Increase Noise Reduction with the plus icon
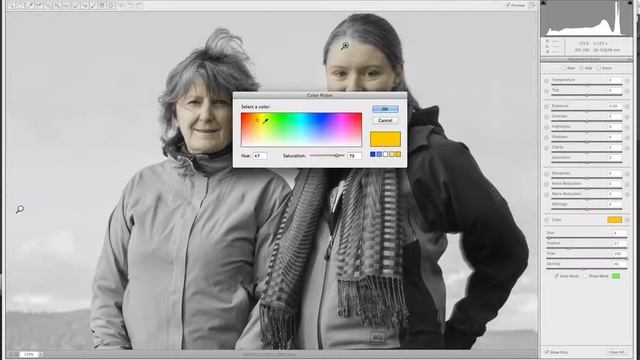The height and width of the screenshot is (360, 640). [x=627, y=184]
